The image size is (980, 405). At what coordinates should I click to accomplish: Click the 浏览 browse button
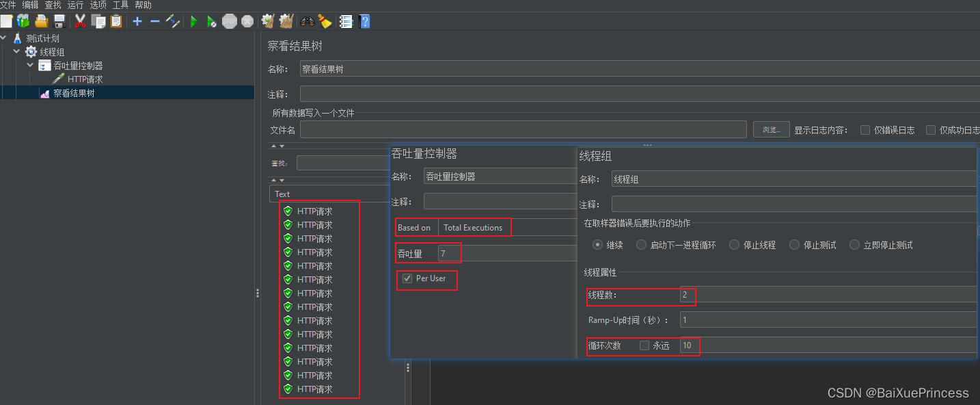coord(771,129)
